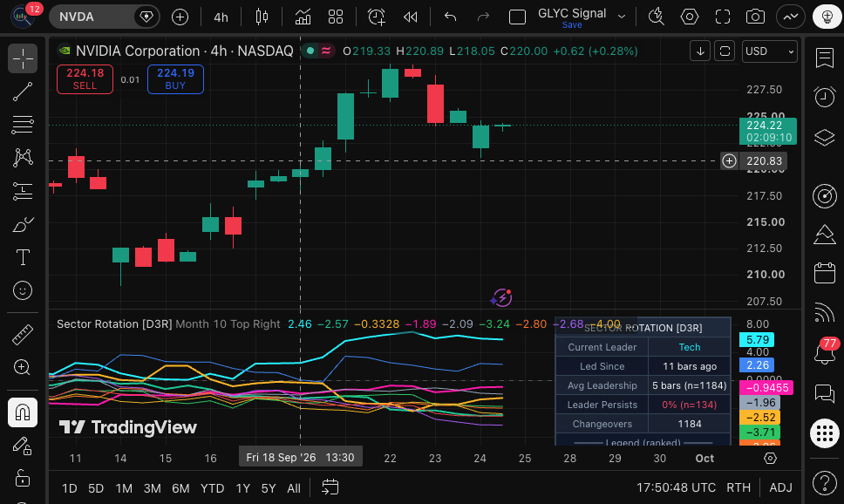Select the YTD time range
844x504 pixels.
(212, 488)
